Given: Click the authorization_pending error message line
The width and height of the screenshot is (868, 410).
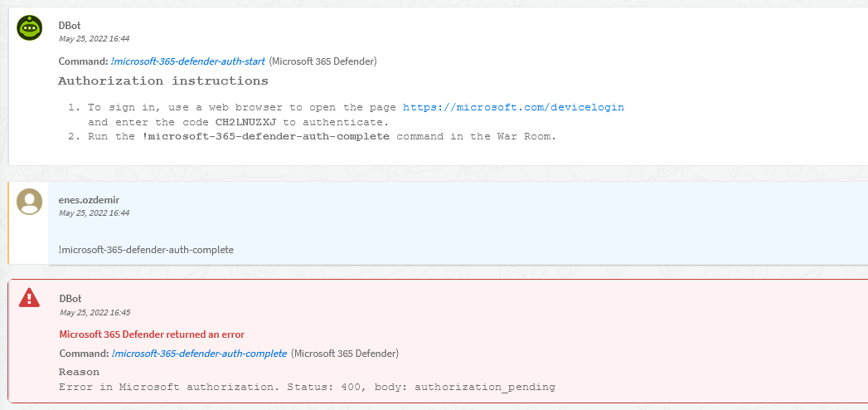Looking at the screenshot, I should [x=308, y=388].
